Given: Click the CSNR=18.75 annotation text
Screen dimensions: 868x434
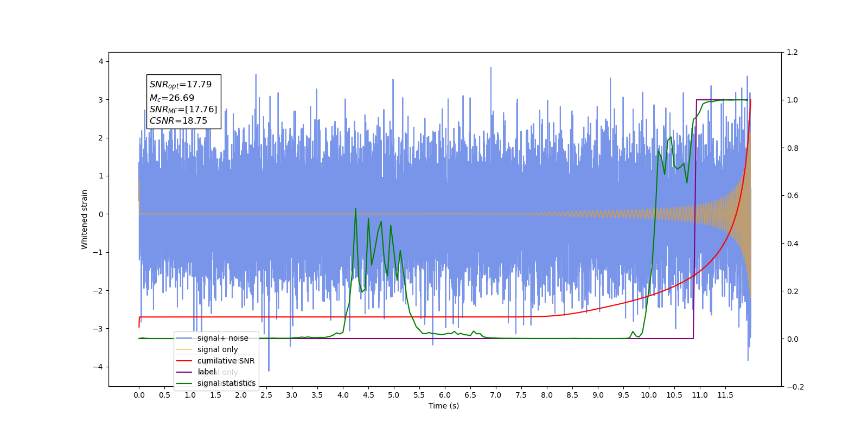Looking at the screenshot, I should pyautogui.click(x=178, y=121).
